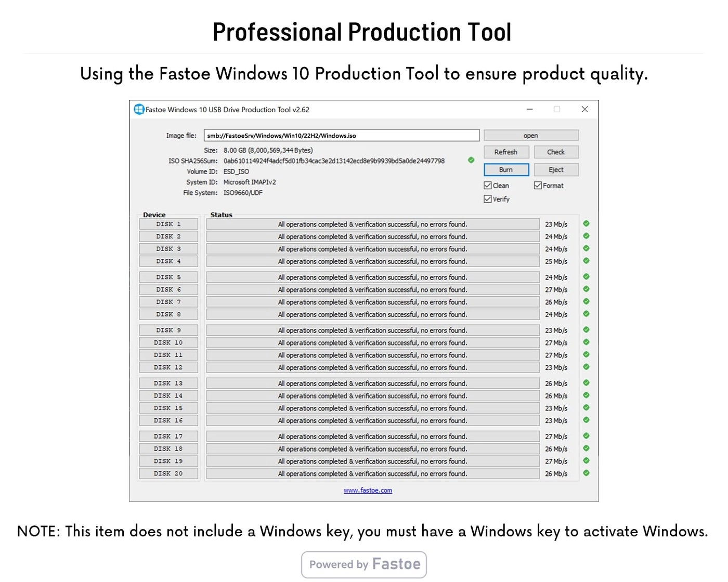Click the green verification icon beside ISO SHA256Sum
Screen dimensions: 728x582
pos(471,161)
